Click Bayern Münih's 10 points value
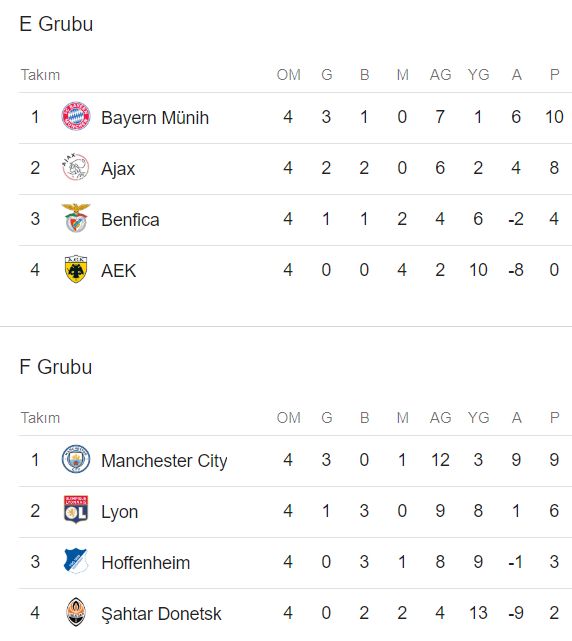572x641 pixels. pyautogui.click(x=554, y=117)
